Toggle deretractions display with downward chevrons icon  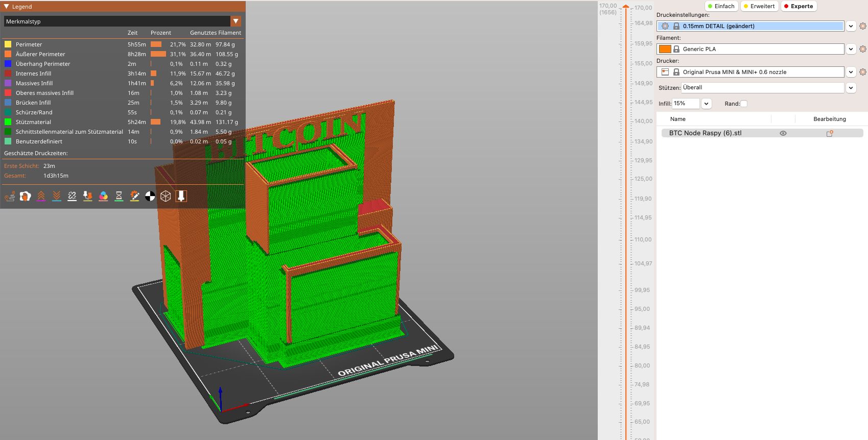coord(57,196)
